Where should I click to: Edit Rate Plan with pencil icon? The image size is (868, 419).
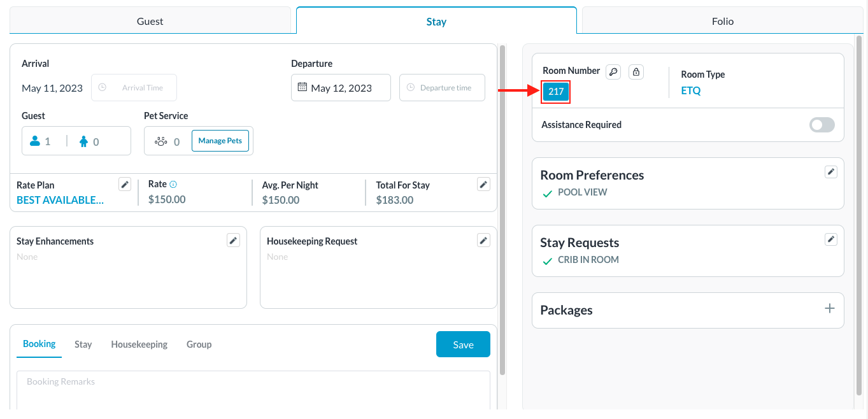[x=125, y=185]
